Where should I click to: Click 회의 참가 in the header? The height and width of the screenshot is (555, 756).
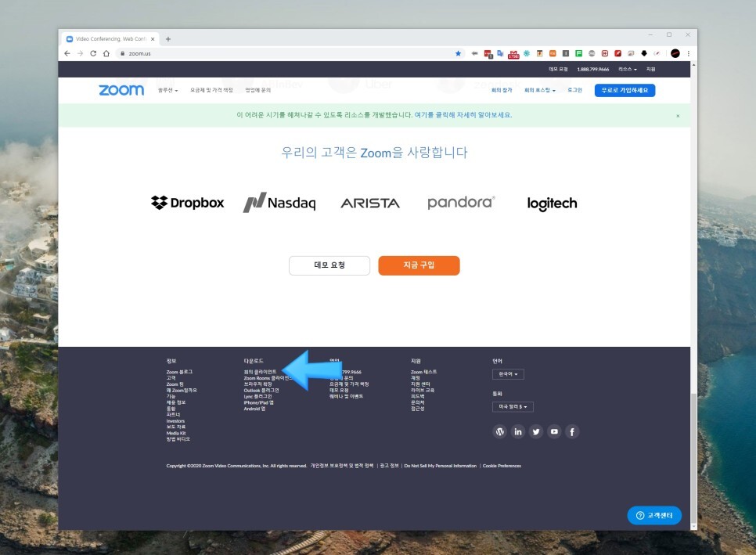click(x=502, y=90)
